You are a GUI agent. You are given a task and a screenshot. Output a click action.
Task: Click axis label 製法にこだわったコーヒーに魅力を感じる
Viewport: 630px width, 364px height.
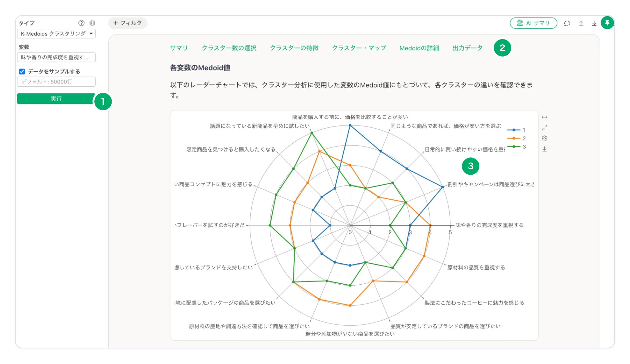(x=474, y=303)
